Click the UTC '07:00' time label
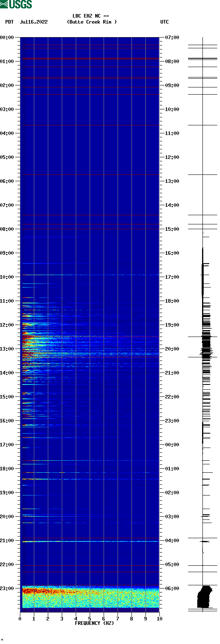 [x=172, y=38]
